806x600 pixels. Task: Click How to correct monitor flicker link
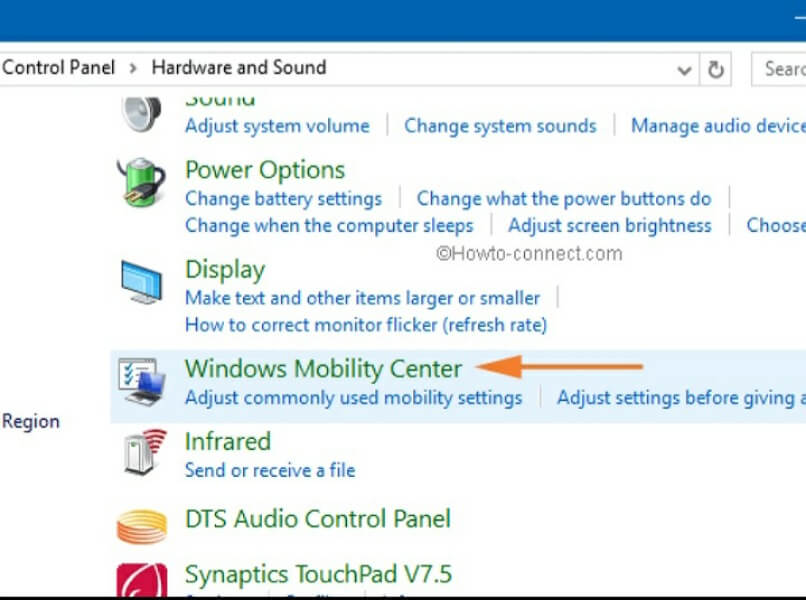click(x=366, y=325)
